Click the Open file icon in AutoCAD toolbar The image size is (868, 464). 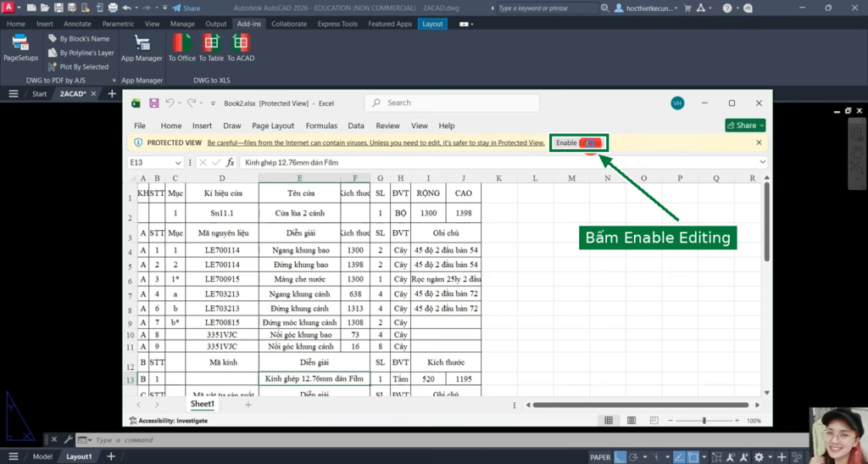click(45, 8)
